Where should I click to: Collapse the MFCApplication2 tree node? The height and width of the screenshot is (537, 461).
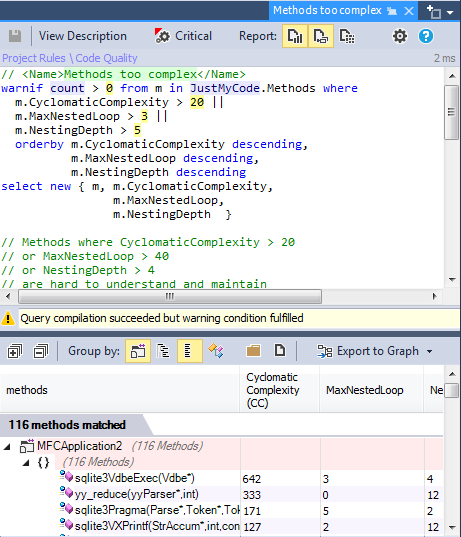7,446
